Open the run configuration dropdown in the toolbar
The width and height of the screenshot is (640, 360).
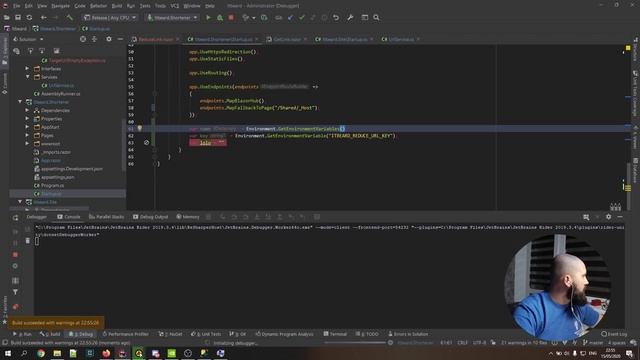coord(172,18)
